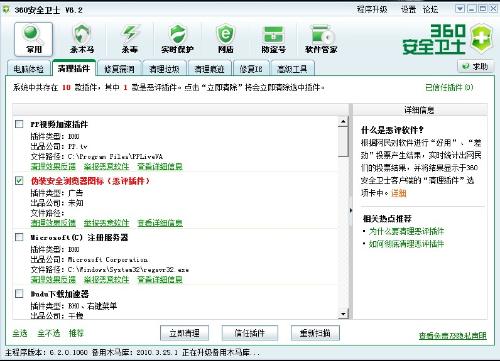This screenshot has width=500, height=361.
Task: Click the Dudu下载加速器 plugin title
Action: pos(60,294)
